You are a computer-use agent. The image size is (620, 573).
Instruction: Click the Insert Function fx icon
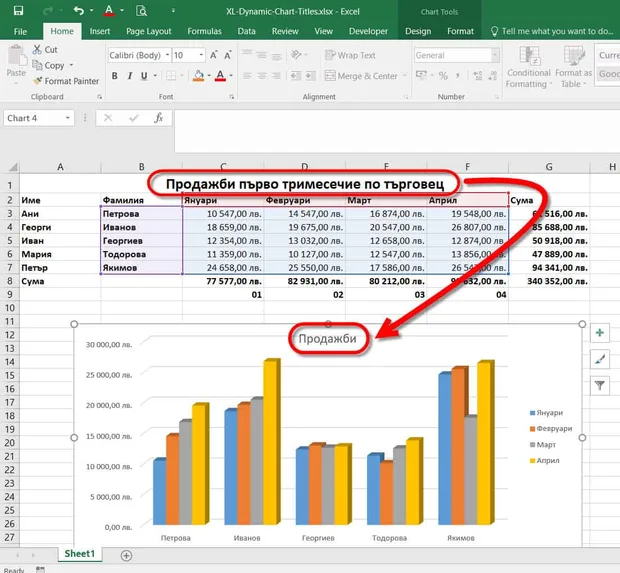pyautogui.click(x=159, y=118)
